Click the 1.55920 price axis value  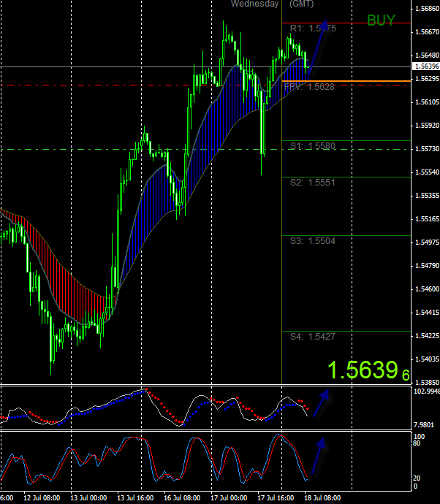[427, 126]
